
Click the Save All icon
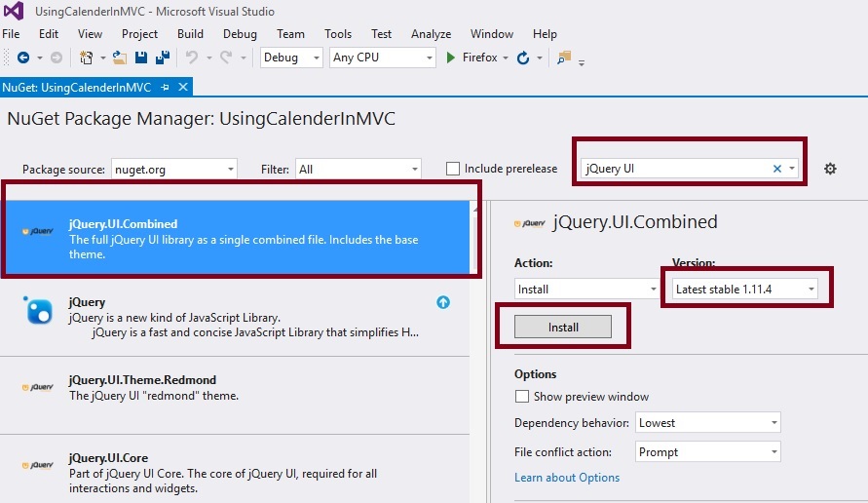click(x=162, y=58)
